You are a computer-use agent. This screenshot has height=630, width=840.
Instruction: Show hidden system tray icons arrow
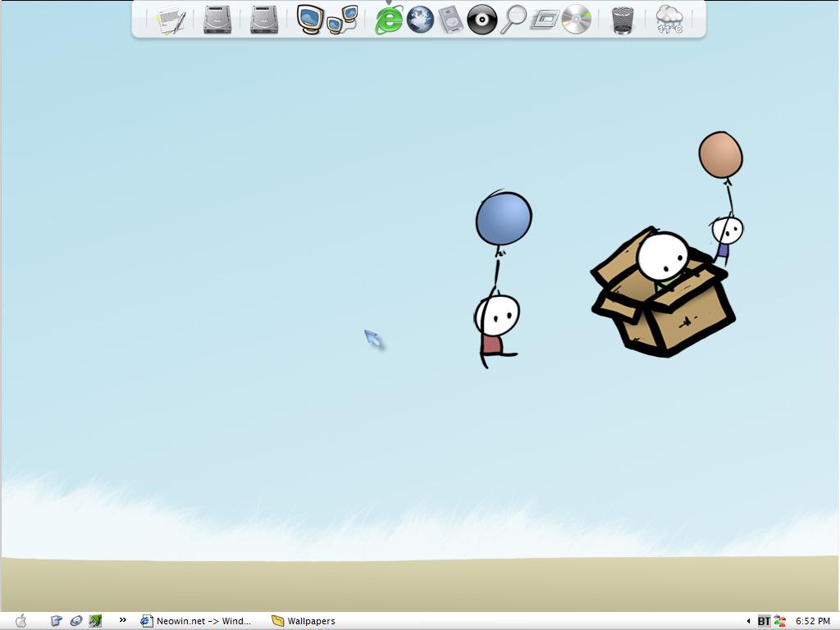tap(748, 621)
